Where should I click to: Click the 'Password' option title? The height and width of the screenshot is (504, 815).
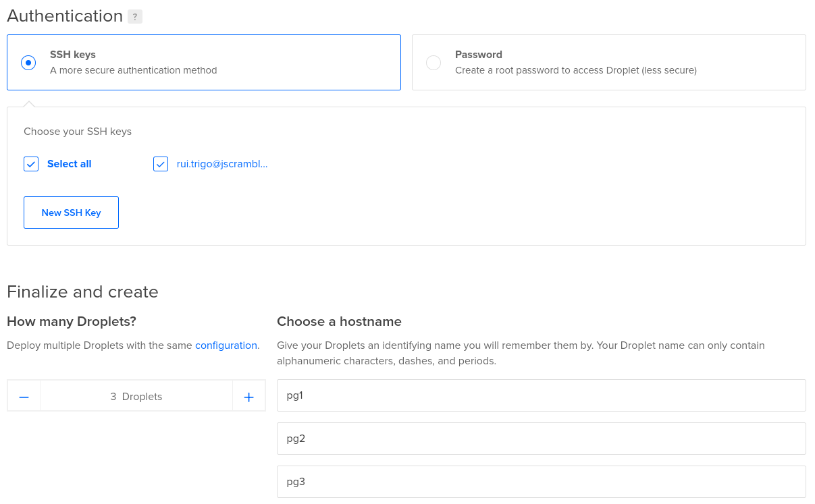click(x=479, y=55)
